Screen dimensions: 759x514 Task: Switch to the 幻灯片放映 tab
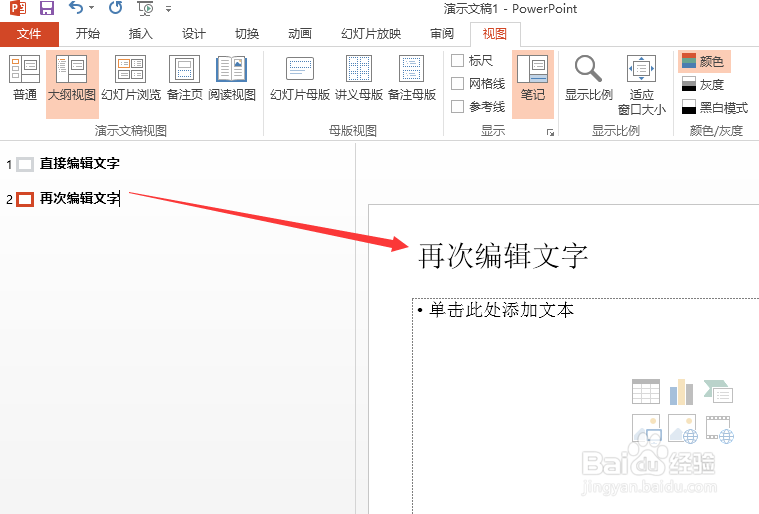(371, 33)
